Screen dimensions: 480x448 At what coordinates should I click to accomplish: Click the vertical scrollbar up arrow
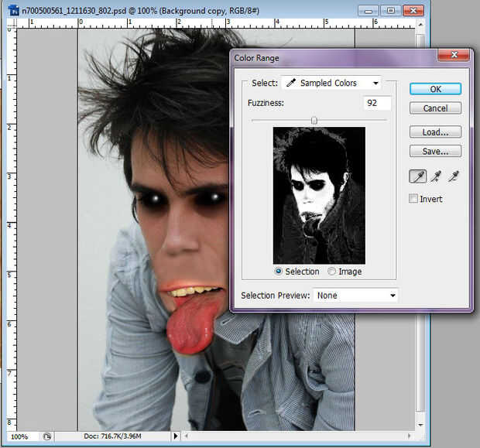(x=420, y=24)
